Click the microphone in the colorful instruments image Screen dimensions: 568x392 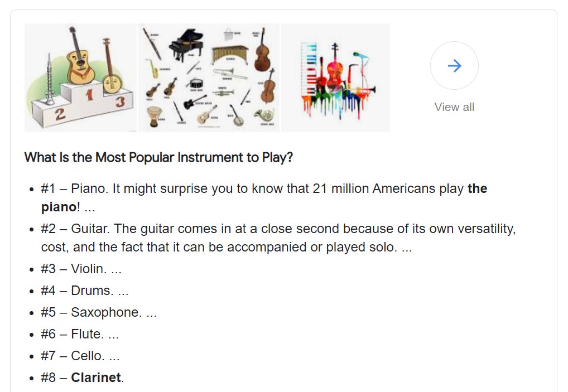(x=362, y=56)
